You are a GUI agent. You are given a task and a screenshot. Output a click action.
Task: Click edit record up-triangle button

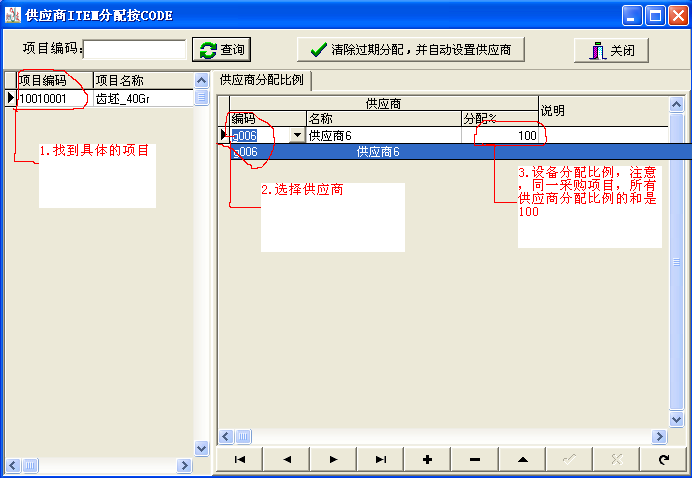click(x=523, y=459)
